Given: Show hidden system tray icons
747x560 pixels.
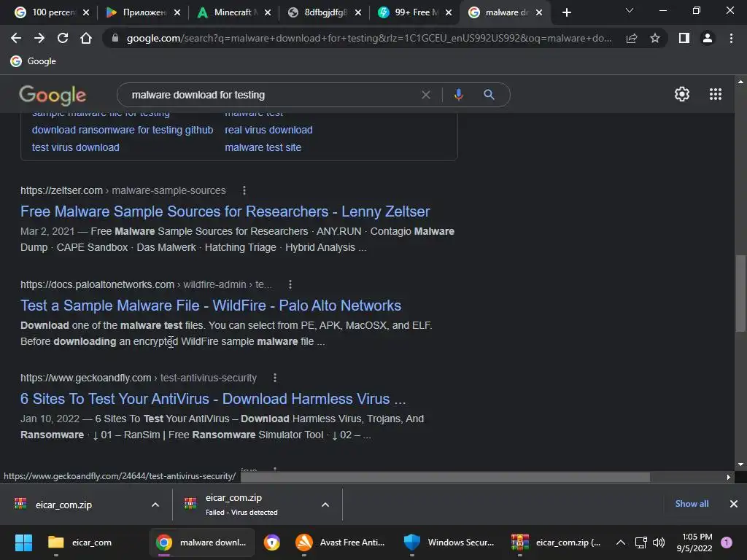Looking at the screenshot, I should pos(621,542).
